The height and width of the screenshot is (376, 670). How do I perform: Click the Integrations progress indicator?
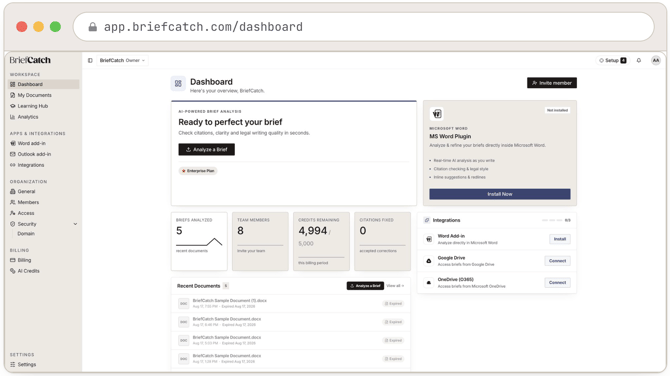tap(556, 220)
